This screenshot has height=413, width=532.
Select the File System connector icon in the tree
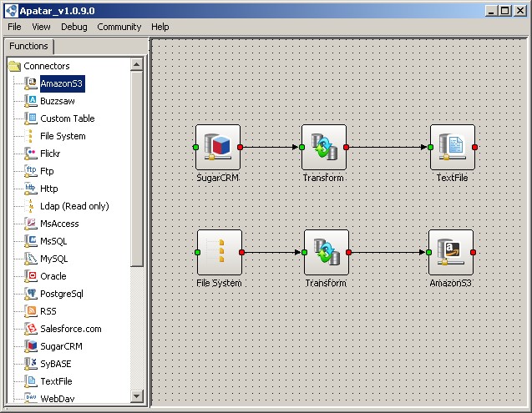[31, 136]
